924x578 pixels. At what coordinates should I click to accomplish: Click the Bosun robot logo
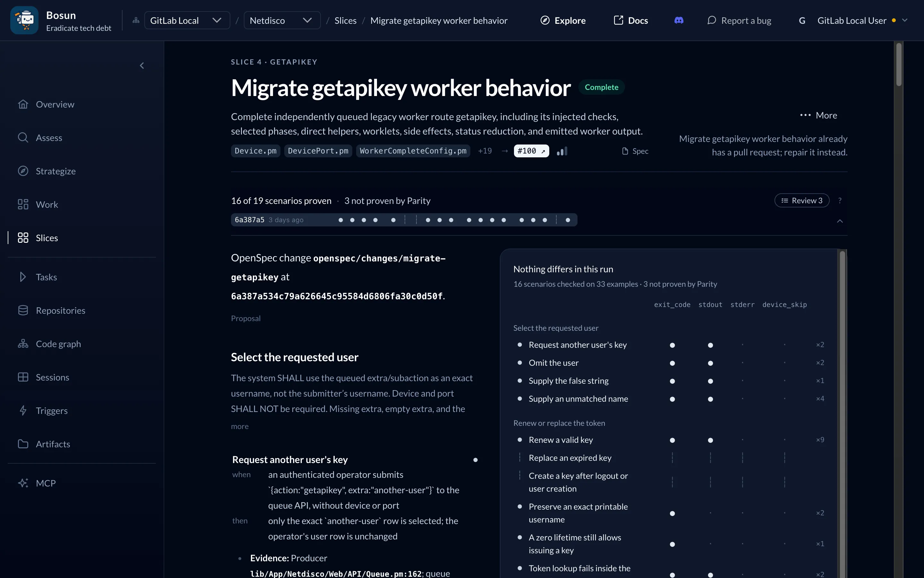(x=24, y=20)
